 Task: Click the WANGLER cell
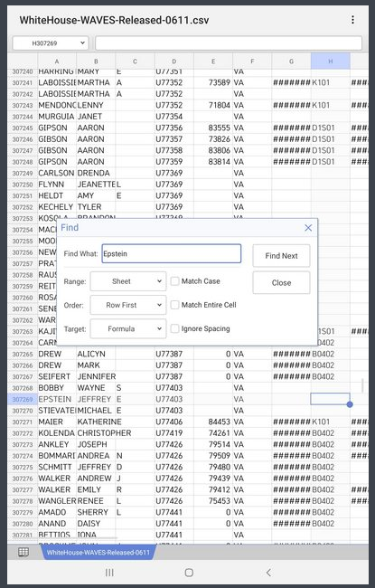[57, 501]
